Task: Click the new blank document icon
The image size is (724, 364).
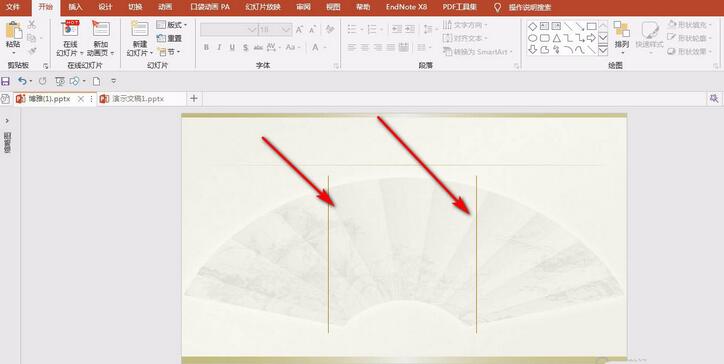Action: coord(96,81)
